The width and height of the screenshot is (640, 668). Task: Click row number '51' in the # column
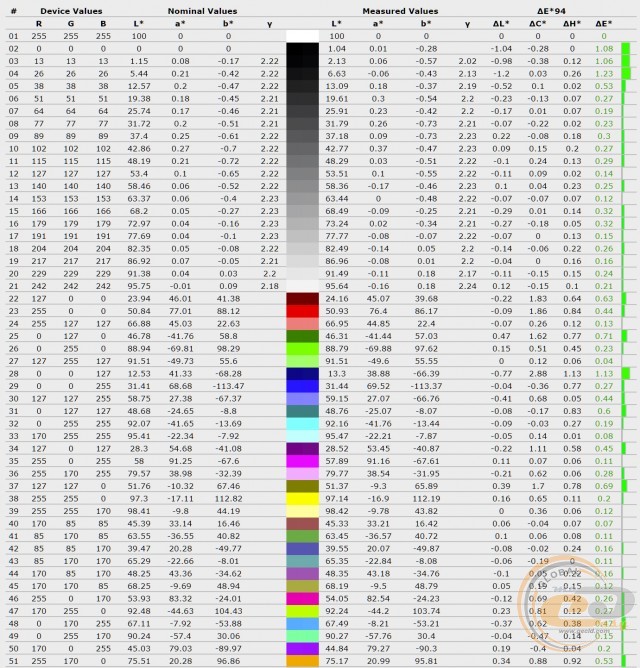[x=14, y=661]
